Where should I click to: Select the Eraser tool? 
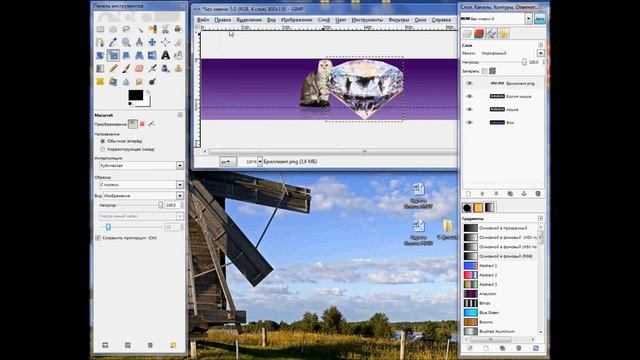click(140, 69)
